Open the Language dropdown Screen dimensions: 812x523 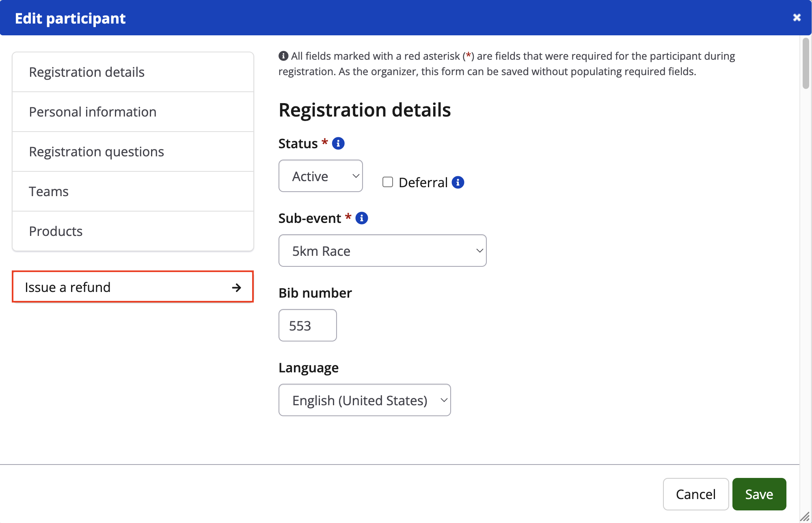(x=365, y=400)
